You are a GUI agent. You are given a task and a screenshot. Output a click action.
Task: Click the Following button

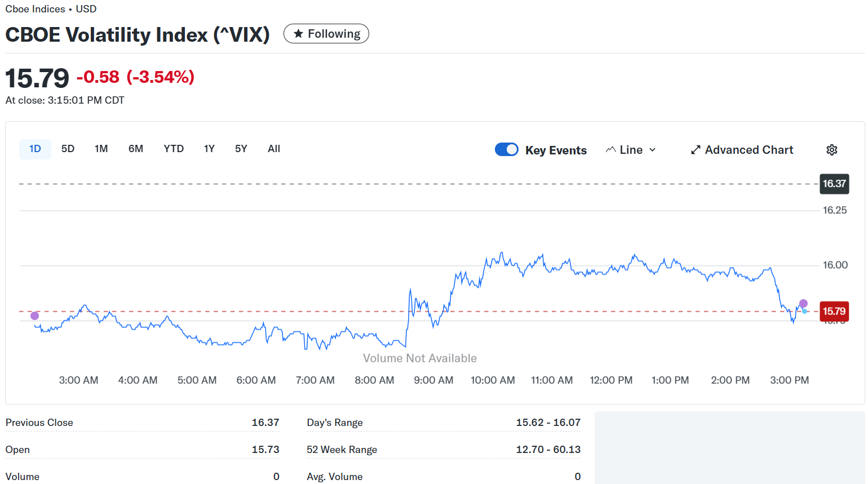click(x=326, y=34)
